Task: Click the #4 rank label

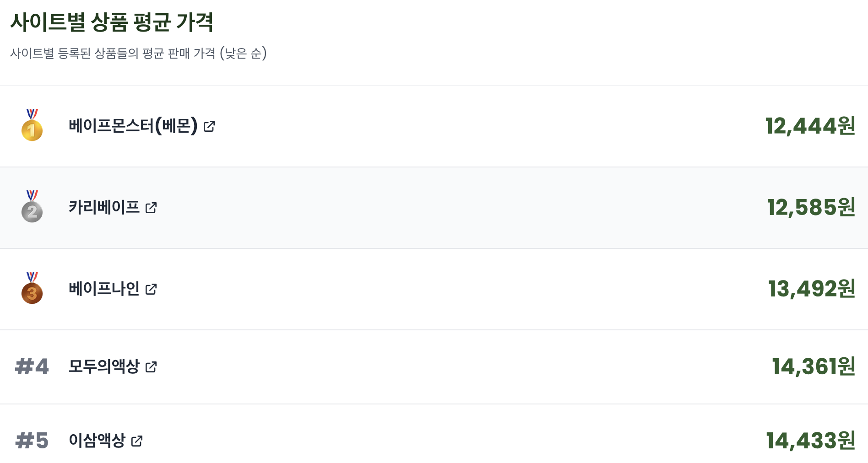Action: (x=32, y=367)
